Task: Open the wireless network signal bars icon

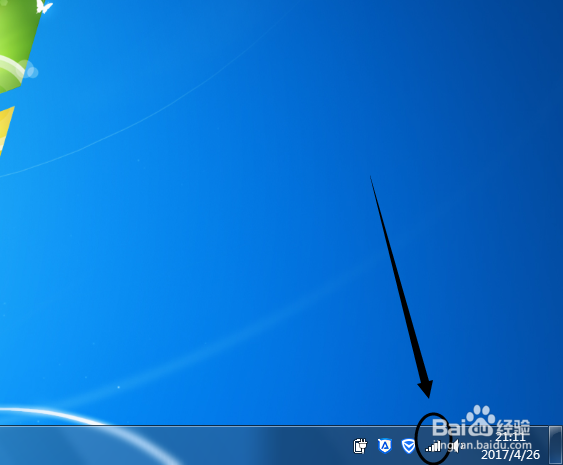Action: click(433, 447)
